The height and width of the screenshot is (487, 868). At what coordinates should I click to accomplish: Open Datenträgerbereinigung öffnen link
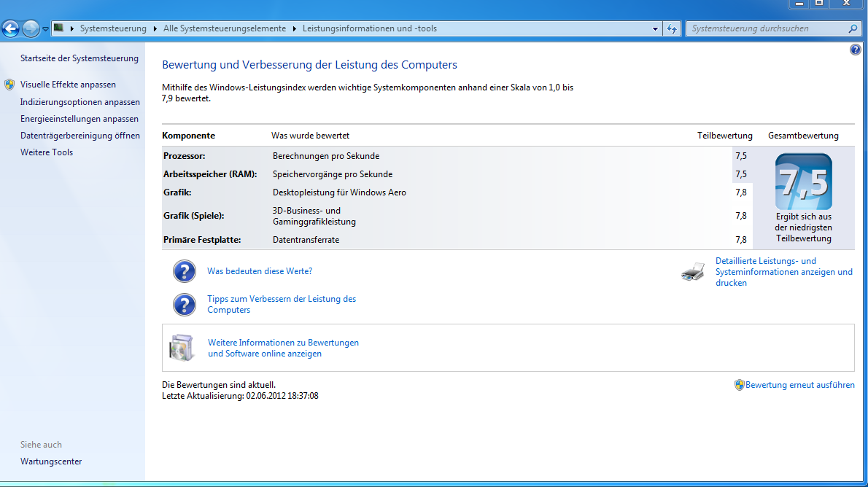[80, 136]
